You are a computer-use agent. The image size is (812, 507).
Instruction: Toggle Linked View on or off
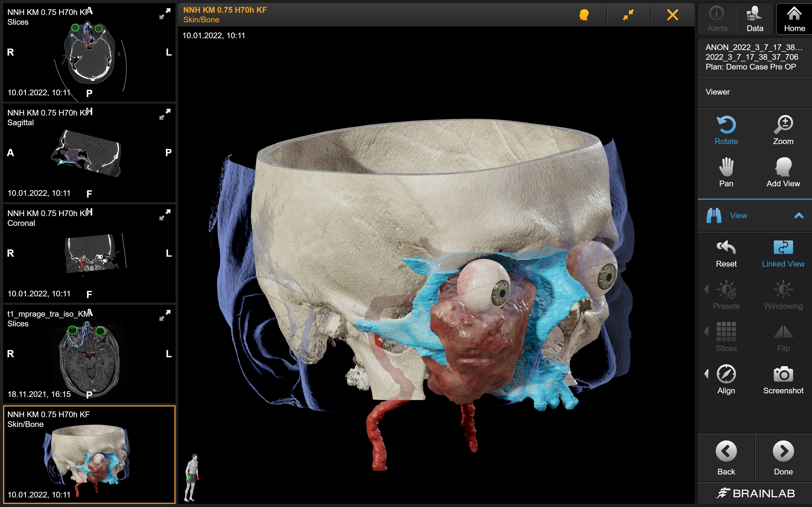[x=783, y=253]
